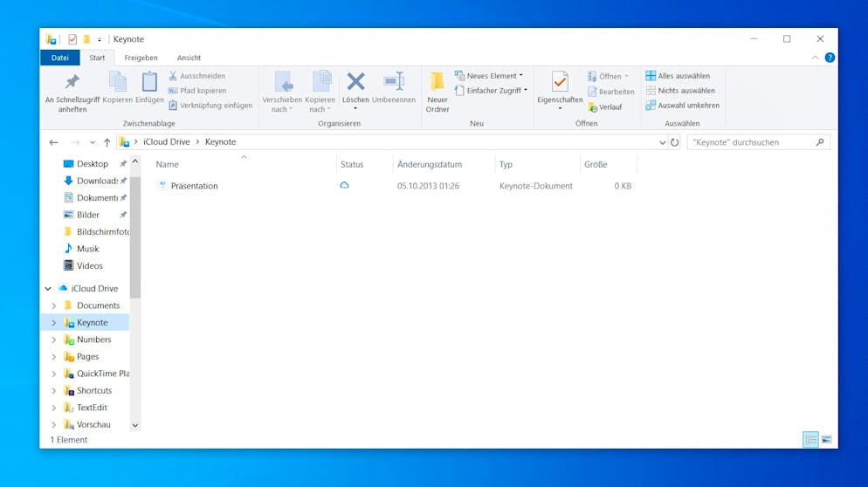Open Verschieben nach menu
Screen dimensions: 868x487
(282, 92)
